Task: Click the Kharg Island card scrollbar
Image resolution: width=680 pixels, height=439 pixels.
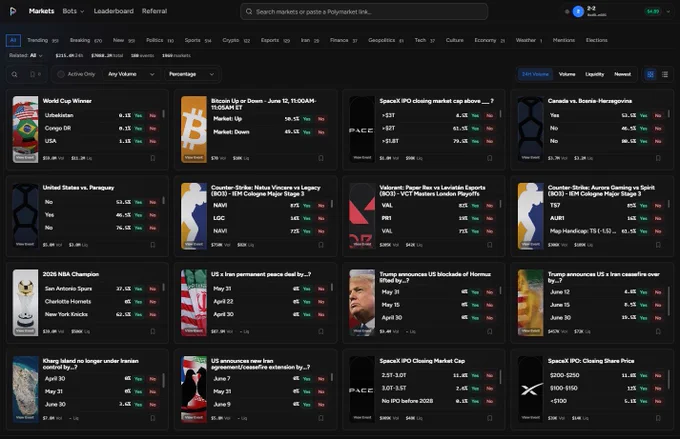Action: pyautogui.click(x=163, y=380)
